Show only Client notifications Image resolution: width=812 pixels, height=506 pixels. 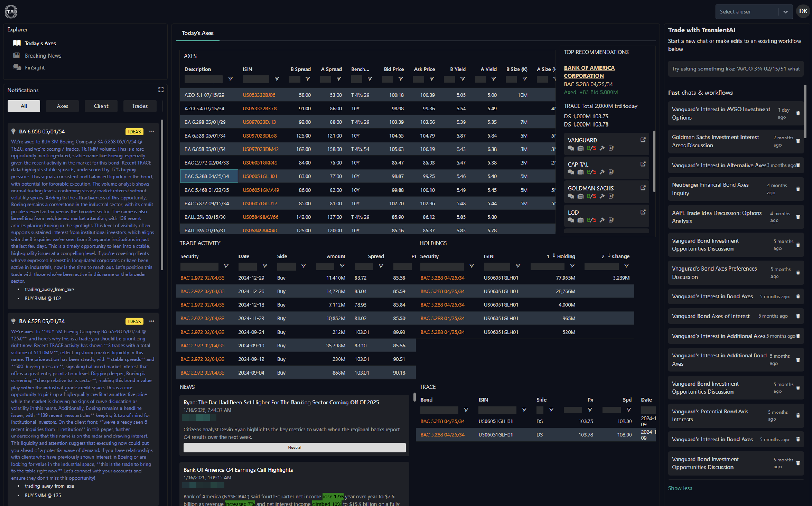[101, 106]
